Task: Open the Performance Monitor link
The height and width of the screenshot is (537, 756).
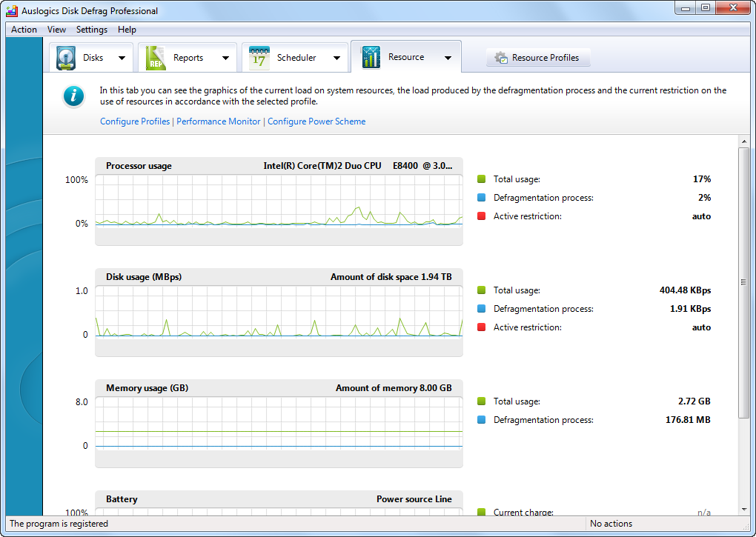Action: coord(219,121)
